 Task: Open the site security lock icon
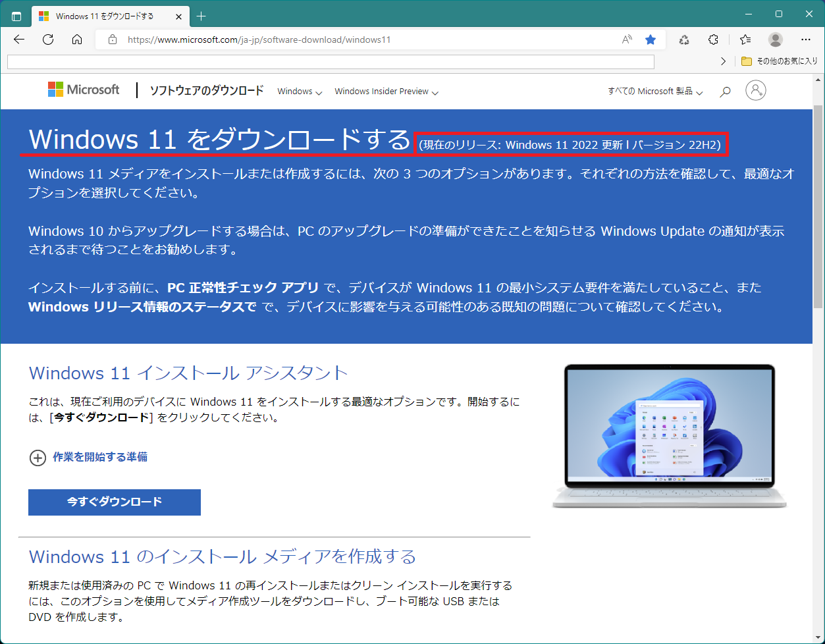click(112, 40)
